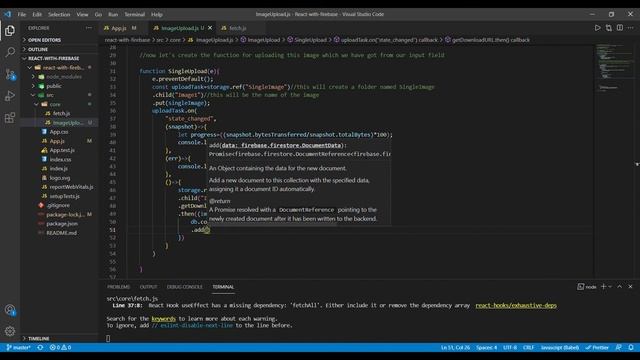Open the Manage gear icon

coord(10,331)
